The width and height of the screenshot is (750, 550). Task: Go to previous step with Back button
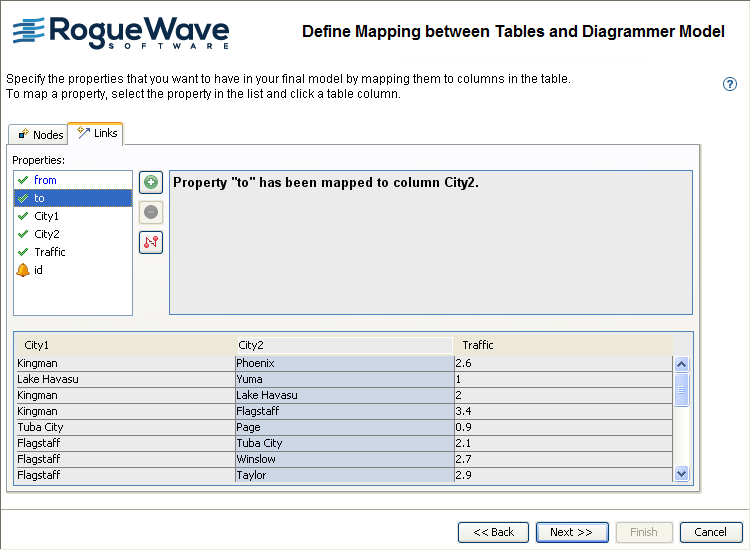point(493,532)
